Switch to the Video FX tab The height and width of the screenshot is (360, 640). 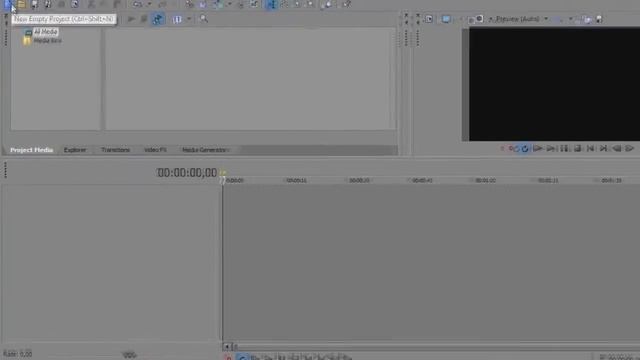(155, 150)
